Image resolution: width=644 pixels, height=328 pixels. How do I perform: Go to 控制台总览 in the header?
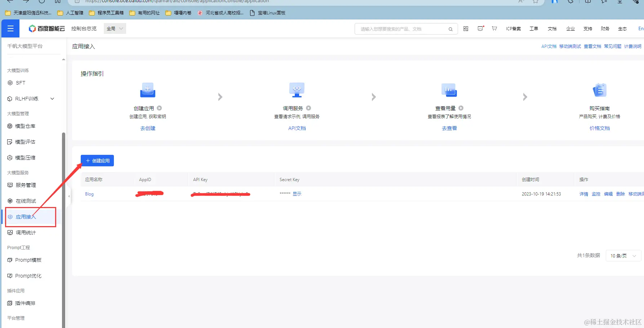(84, 28)
